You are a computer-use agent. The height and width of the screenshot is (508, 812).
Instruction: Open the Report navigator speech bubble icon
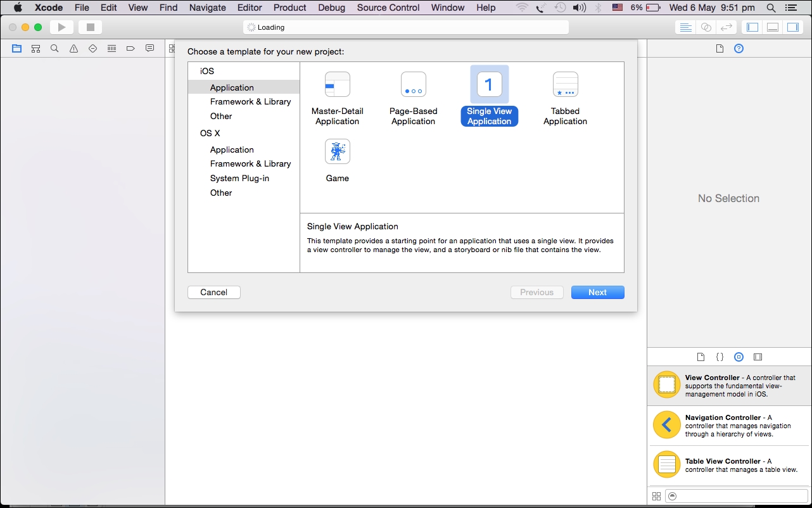[x=149, y=48]
